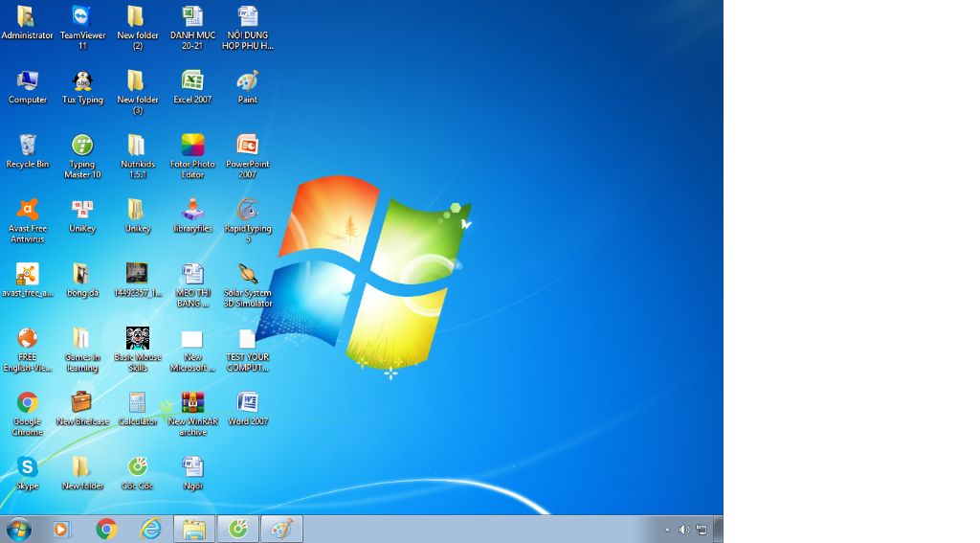Open the Windows Start menu
This screenshot has height=543, width=980.
pos(19,530)
